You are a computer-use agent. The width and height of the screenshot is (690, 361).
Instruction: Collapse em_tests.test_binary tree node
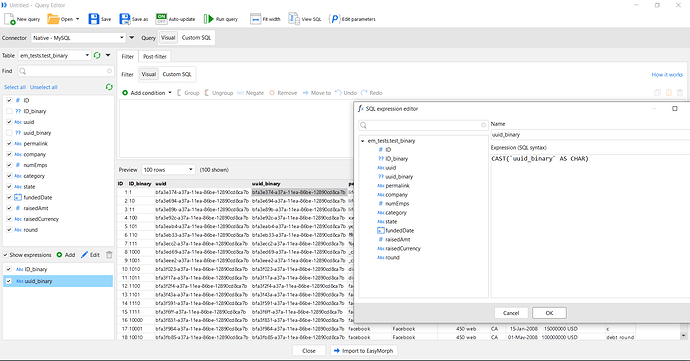click(363, 141)
